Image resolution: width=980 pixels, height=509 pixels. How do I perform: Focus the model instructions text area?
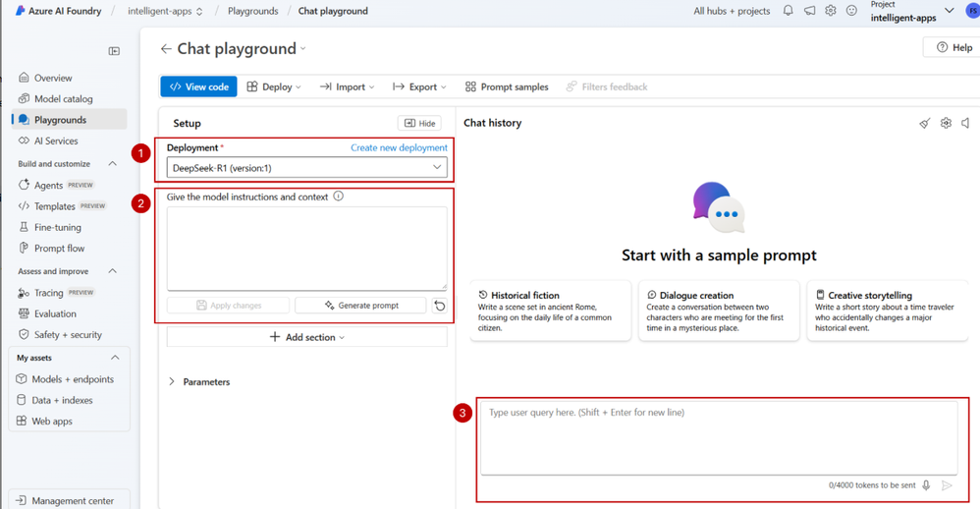tap(307, 249)
